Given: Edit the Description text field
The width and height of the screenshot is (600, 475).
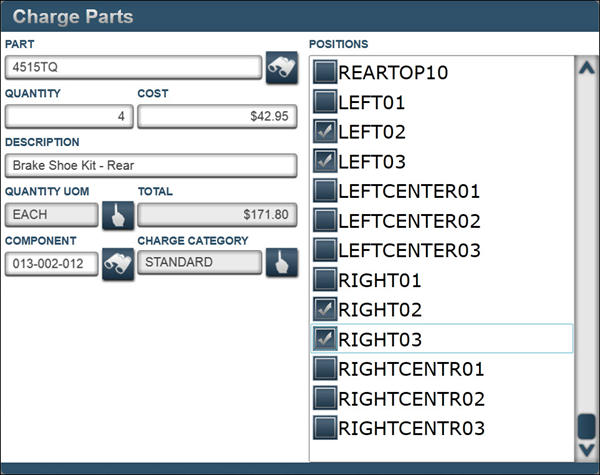Looking at the screenshot, I should coord(151,166).
